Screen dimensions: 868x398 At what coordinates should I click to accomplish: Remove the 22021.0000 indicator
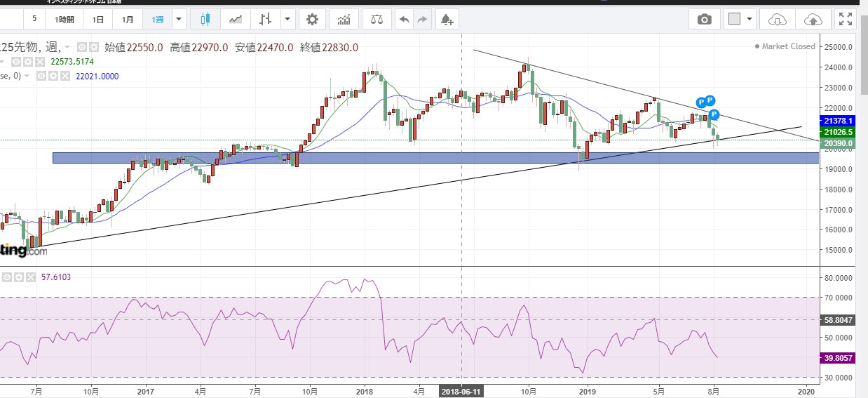click(65, 76)
